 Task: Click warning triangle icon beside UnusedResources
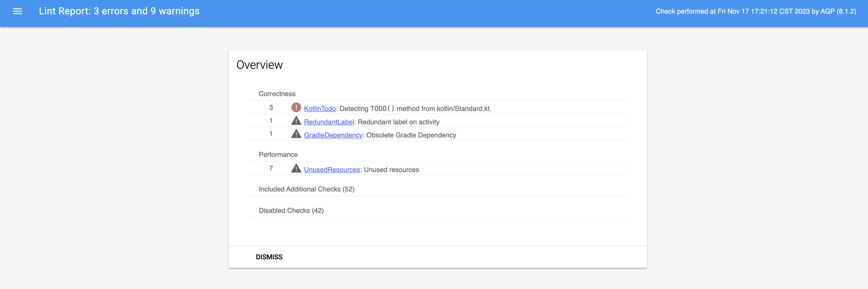tap(296, 168)
